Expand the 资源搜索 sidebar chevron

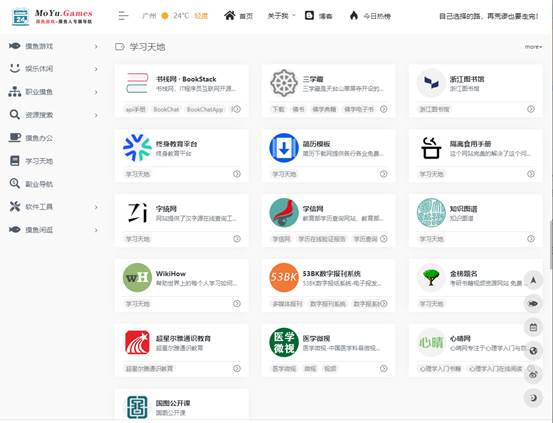point(96,115)
